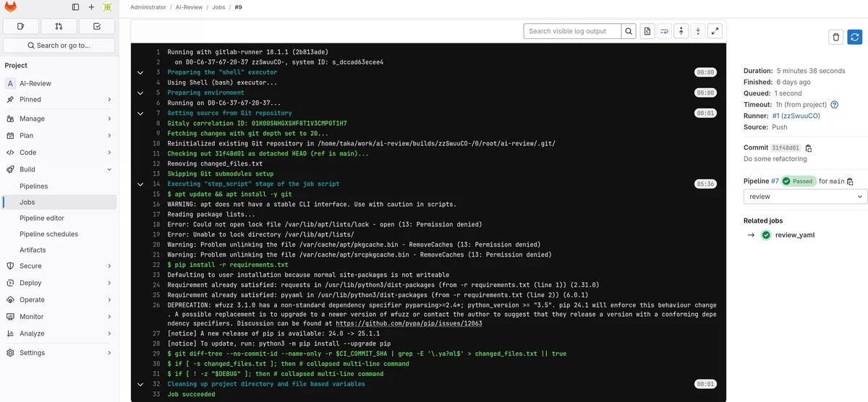Open the create new plus menu
The image size is (868, 402).
click(91, 7)
